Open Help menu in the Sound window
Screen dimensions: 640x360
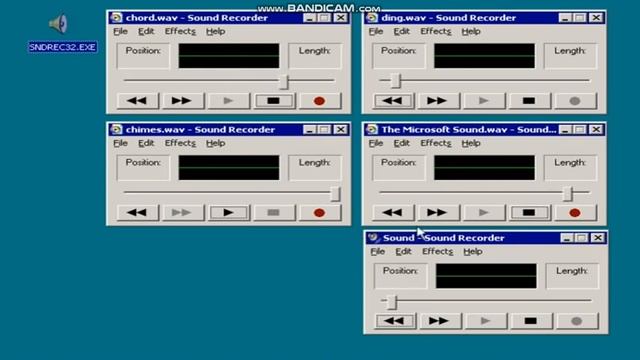click(x=473, y=252)
